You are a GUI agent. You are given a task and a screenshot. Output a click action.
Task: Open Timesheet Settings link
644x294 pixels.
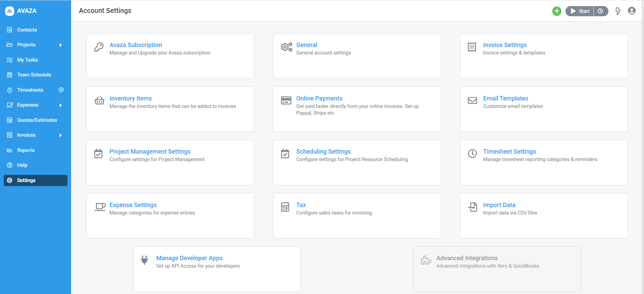coord(510,152)
